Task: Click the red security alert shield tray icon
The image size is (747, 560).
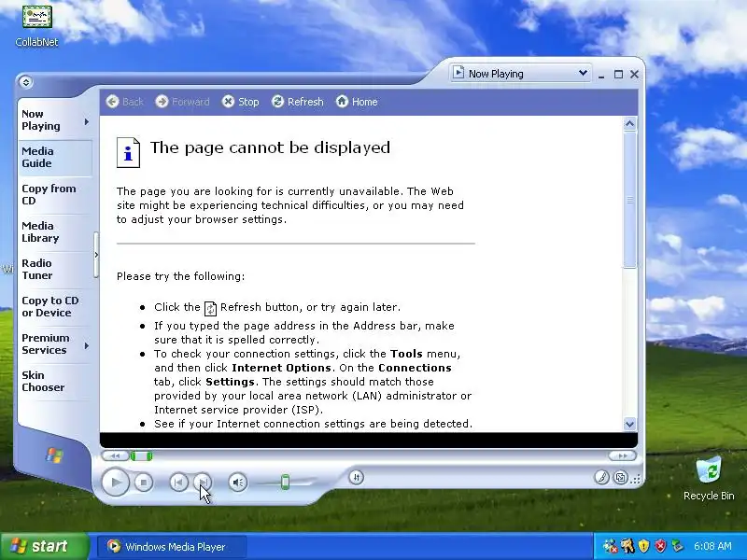Action: pos(660,546)
